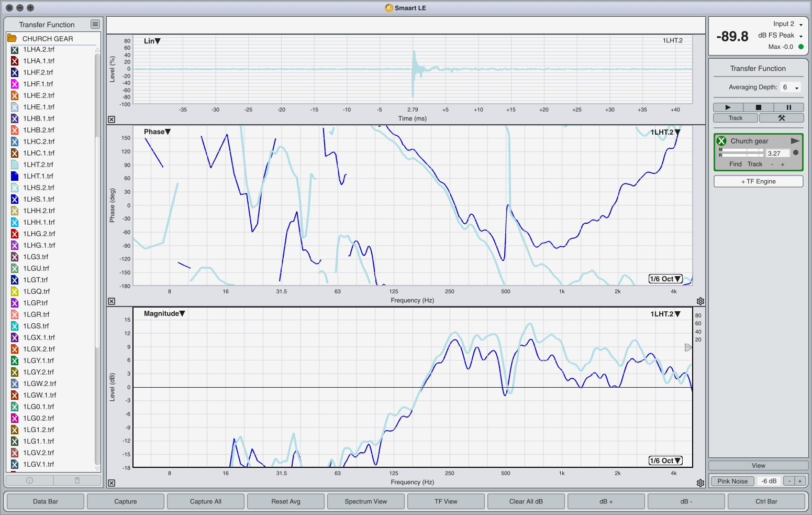This screenshot has width=812, height=515.
Task: Toggle visibility of 1LHS.1.trf trace
Action: [15, 200]
